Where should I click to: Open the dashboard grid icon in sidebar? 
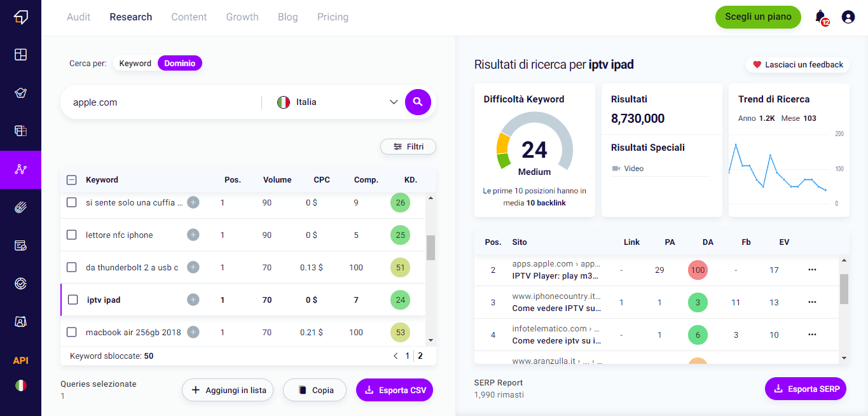(20, 55)
